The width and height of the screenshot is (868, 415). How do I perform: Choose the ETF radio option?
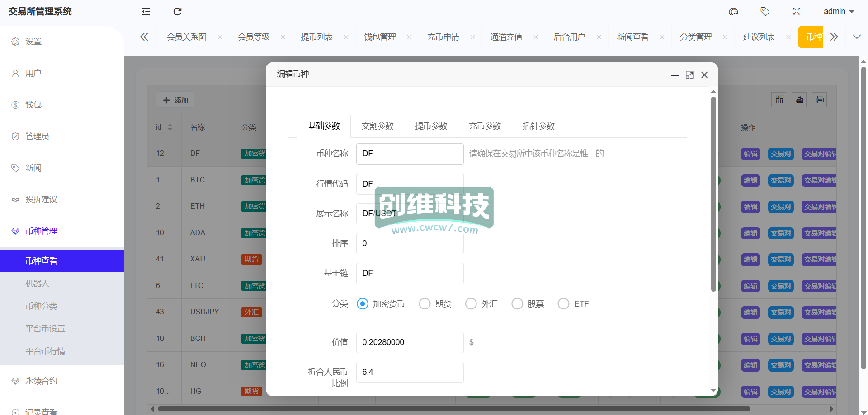pyautogui.click(x=563, y=304)
